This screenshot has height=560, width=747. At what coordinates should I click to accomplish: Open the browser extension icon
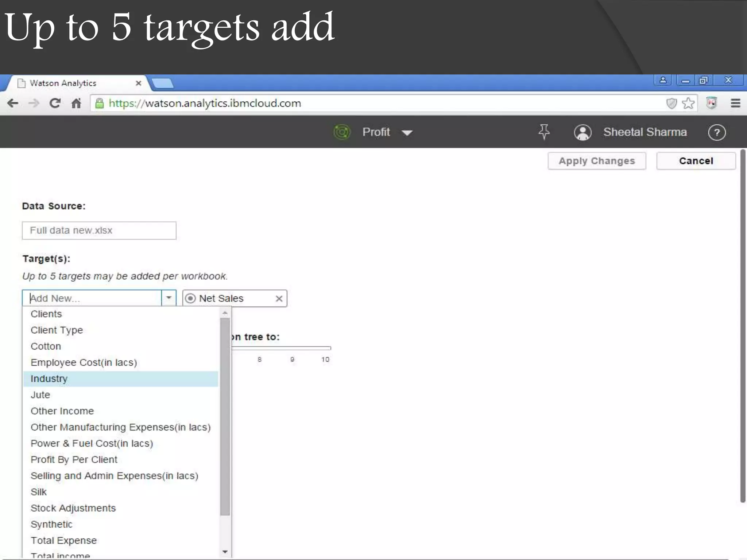click(711, 103)
